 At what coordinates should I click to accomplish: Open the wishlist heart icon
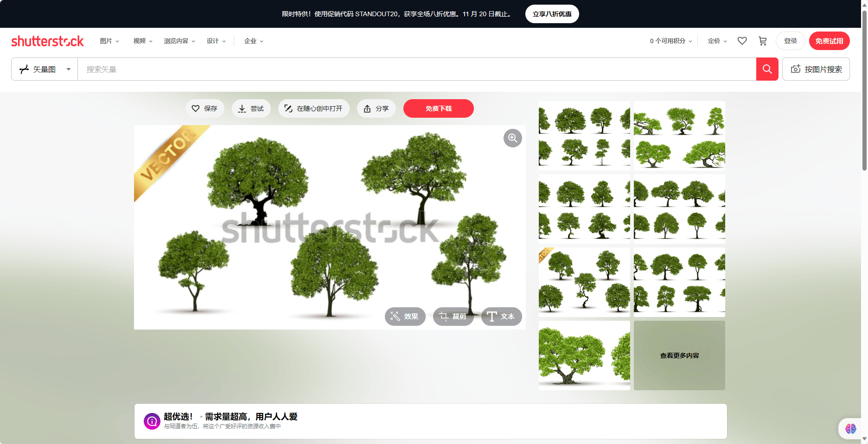[x=742, y=41]
